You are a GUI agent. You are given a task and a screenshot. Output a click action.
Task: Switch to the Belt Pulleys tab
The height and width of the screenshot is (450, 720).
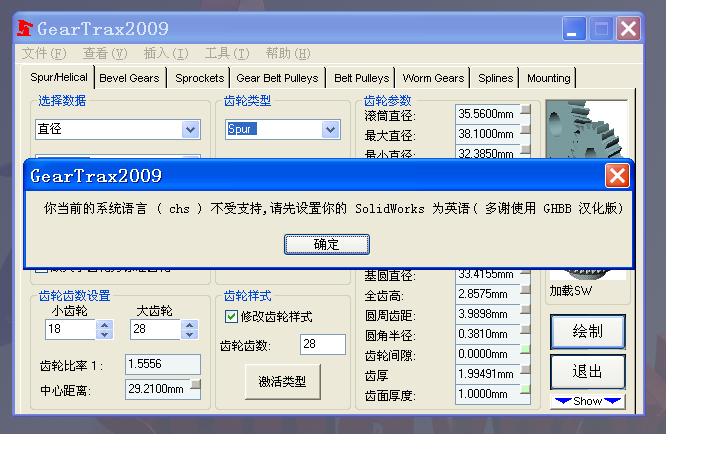point(361,78)
